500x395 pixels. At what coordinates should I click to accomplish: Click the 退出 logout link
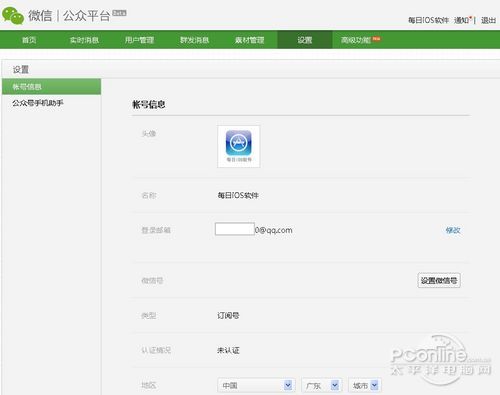pyautogui.click(x=488, y=20)
